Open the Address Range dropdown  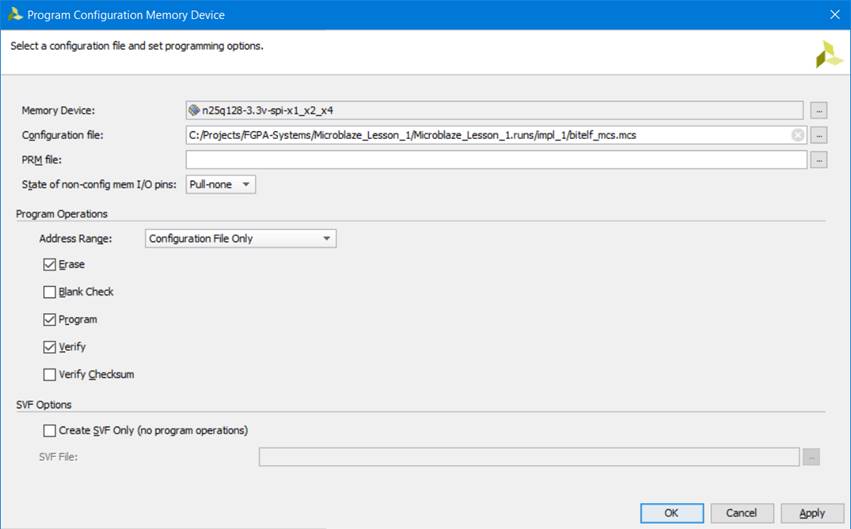click(240, 239)
